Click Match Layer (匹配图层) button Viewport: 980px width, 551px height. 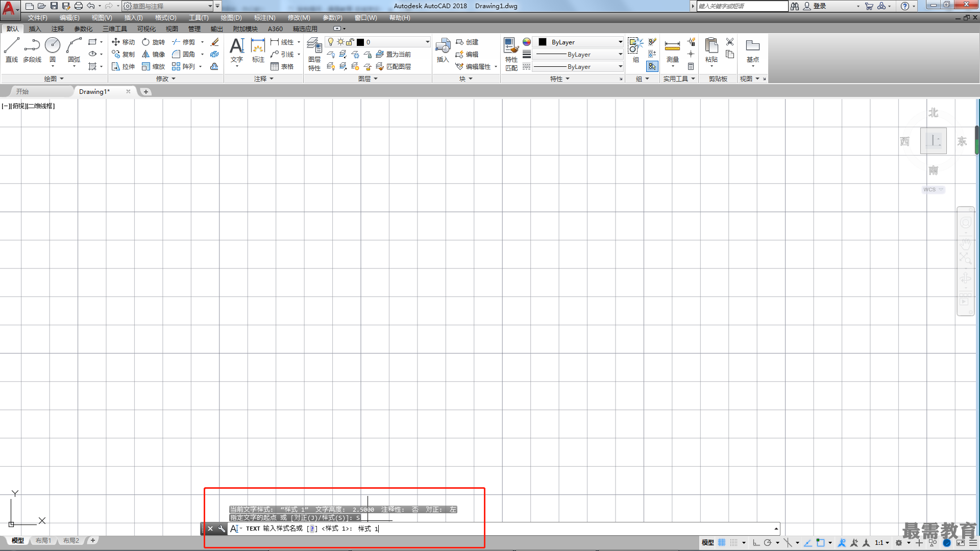coord(394,66)
